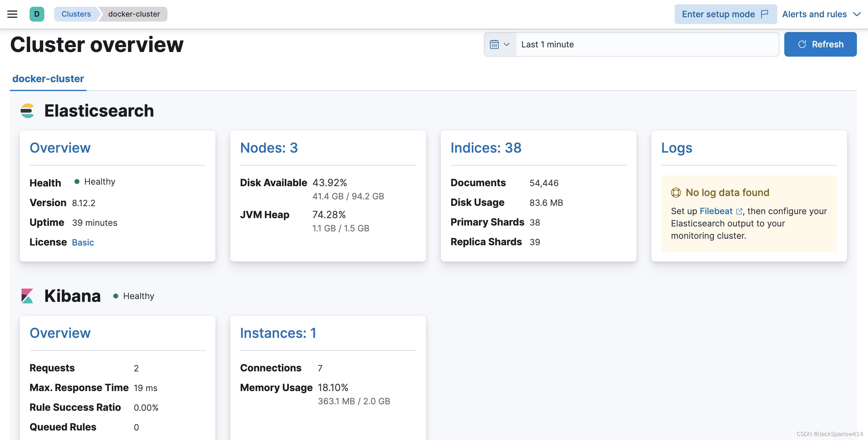Click the Basic license link

[x=83, y=241]
